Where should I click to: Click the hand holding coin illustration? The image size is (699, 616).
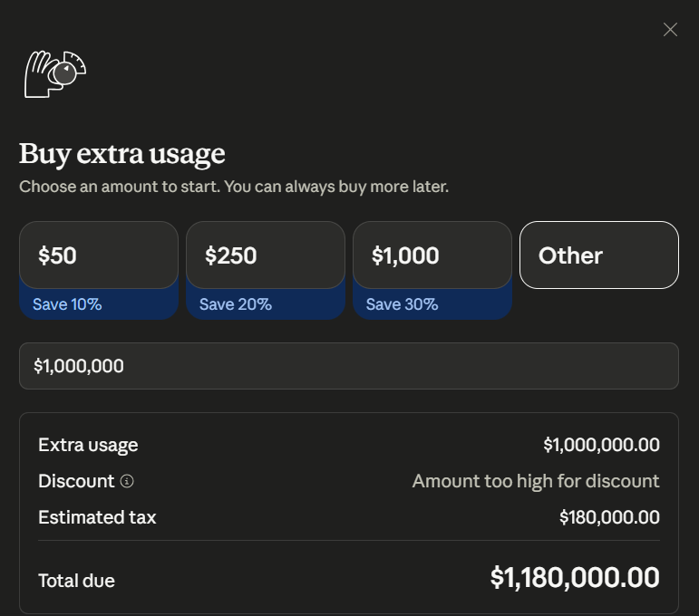click(55, 74)
